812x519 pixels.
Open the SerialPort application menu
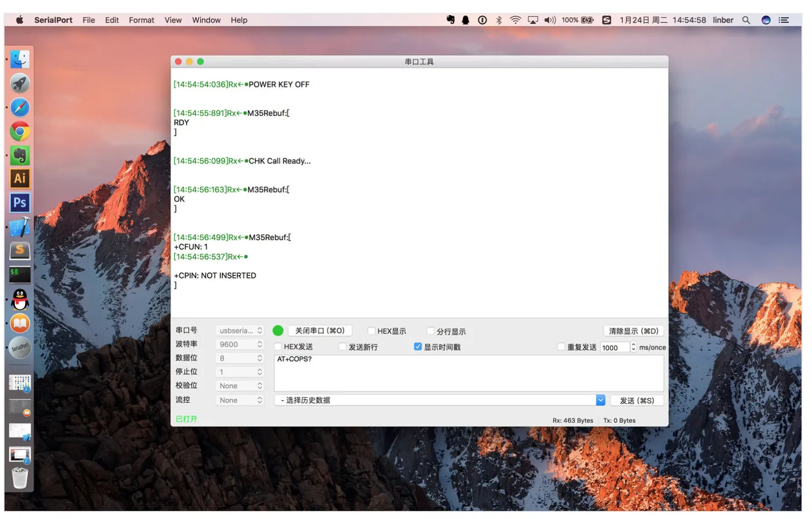(x=53, y=20)
